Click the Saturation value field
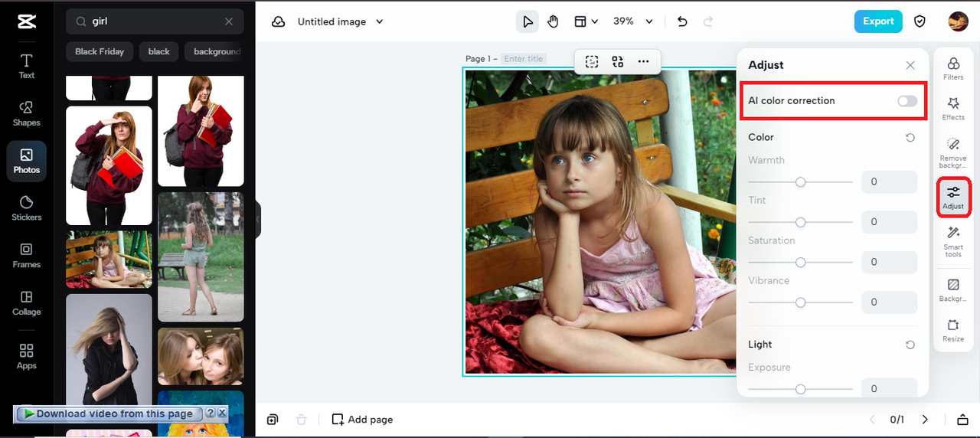Viewport: 980px width, 438px height. [x=889, y=262]
